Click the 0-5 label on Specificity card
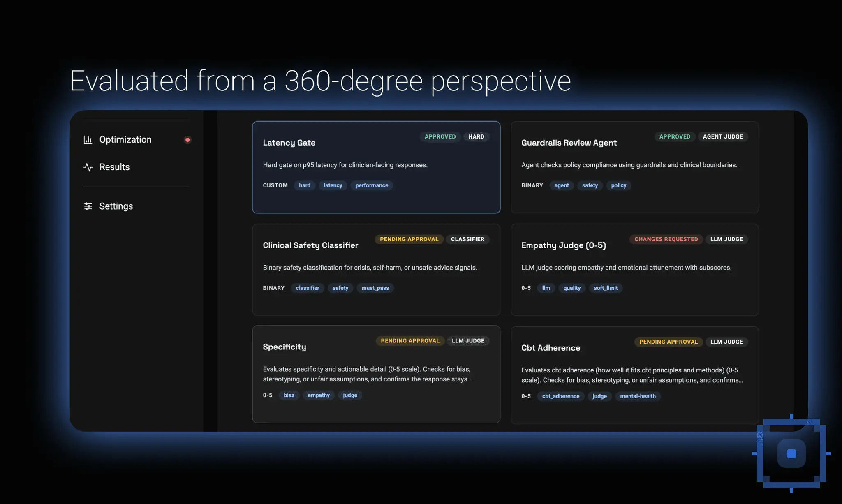The width and height of the screenshot is (842, 504). [x=267, y=395]
